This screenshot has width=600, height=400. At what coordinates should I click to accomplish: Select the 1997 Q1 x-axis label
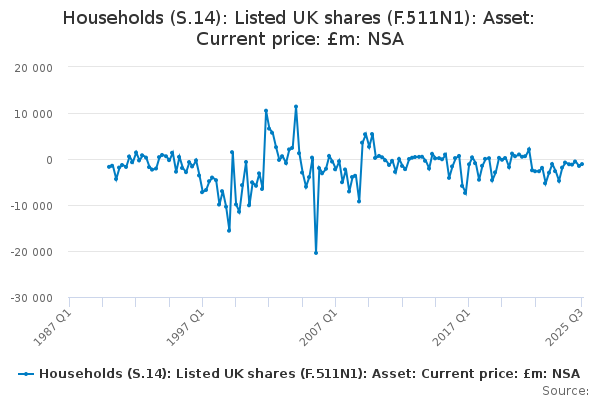[x=187, y=324]
